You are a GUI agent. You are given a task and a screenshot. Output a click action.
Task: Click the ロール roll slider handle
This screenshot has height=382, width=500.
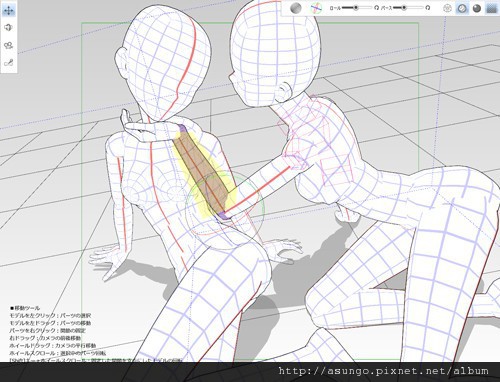coord(356,7)
